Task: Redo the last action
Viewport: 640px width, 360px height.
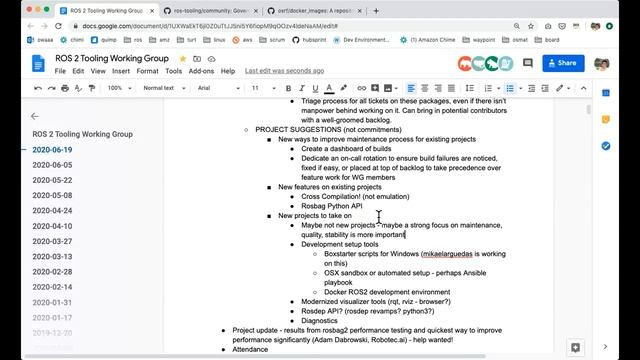Action: click(51, 88)
